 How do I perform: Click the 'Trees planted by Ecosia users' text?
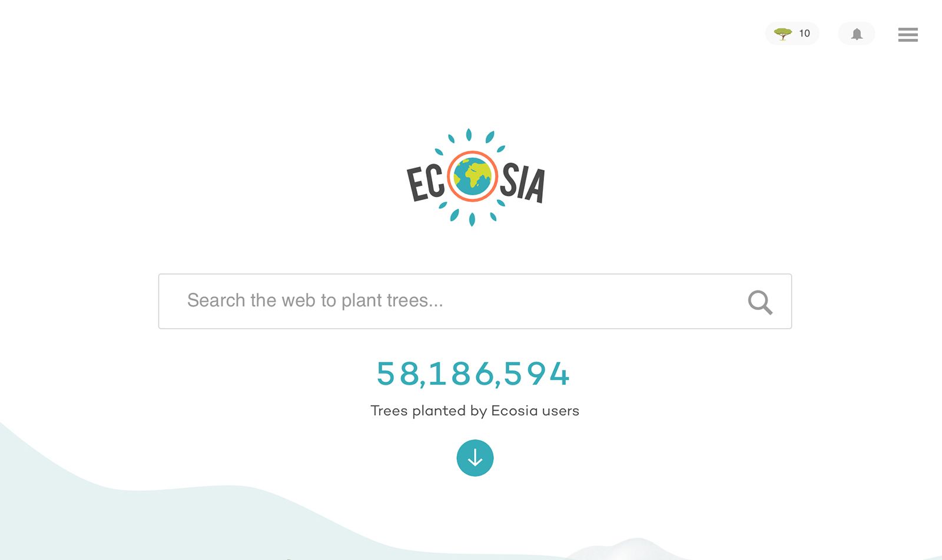tap(475, 411)
